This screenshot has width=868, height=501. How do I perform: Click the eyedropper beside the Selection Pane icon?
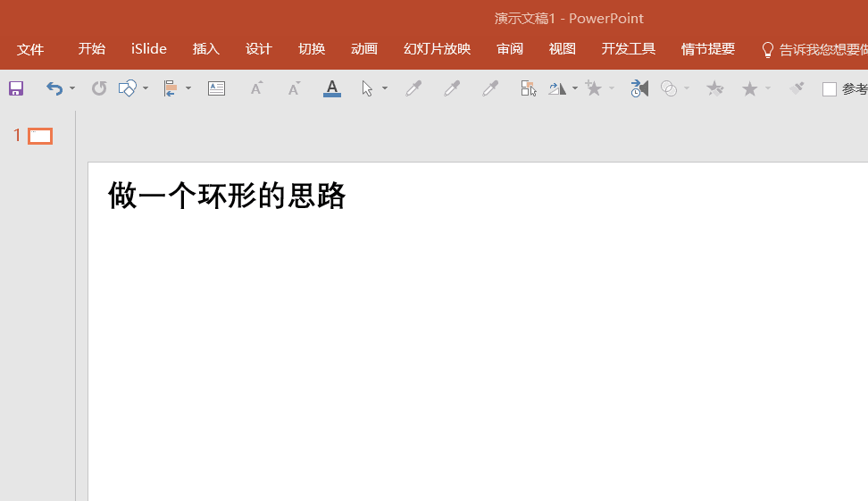click(x=490, y=88)
